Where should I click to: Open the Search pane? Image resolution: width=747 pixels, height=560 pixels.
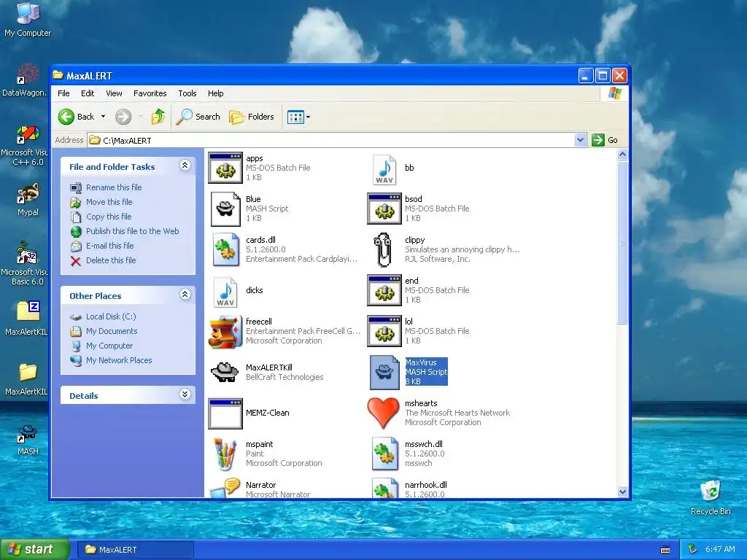click(198, 117)
